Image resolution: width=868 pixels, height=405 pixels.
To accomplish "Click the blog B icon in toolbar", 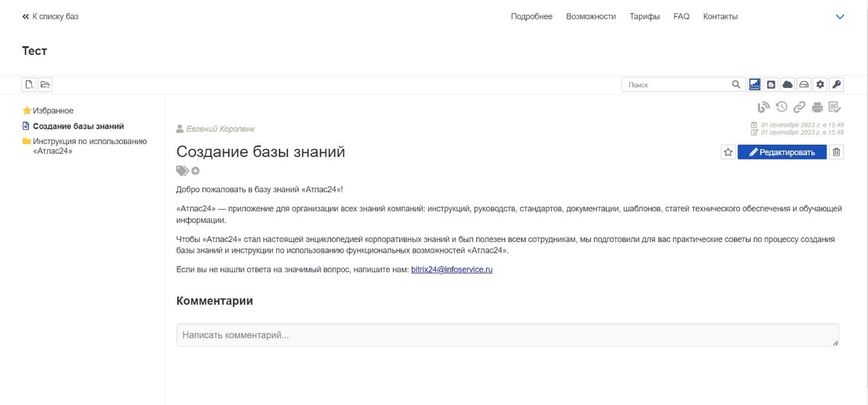I will [771, 84].
